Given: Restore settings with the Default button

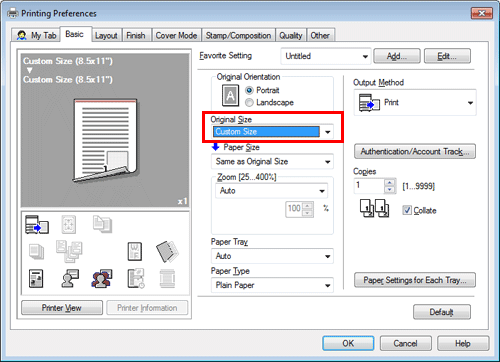Looking at the screenshot, I should pos(442,312).
